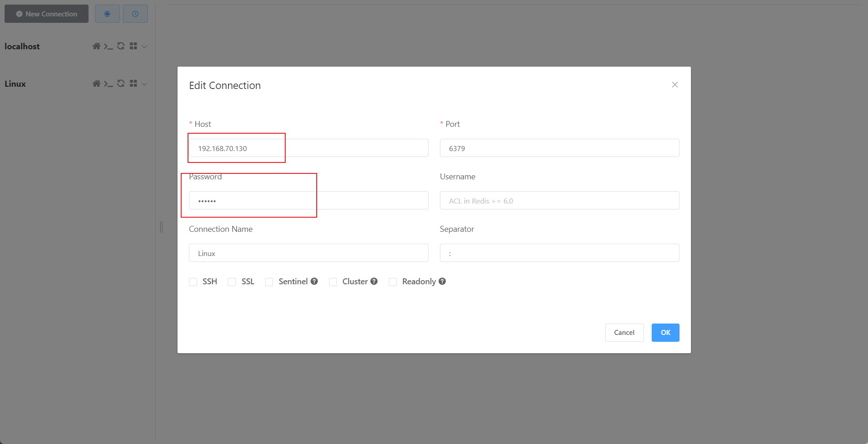
Task: Close the Edit Connection dialog
Action: click(675, 85)
